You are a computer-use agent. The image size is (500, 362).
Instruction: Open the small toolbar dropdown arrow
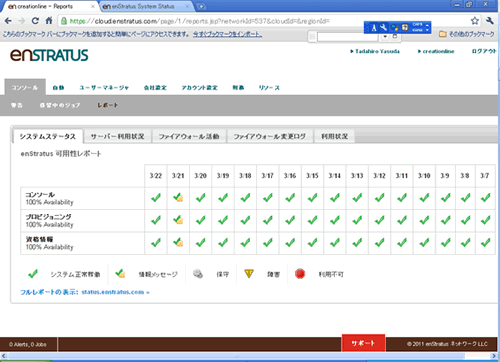tap(385, 36)
